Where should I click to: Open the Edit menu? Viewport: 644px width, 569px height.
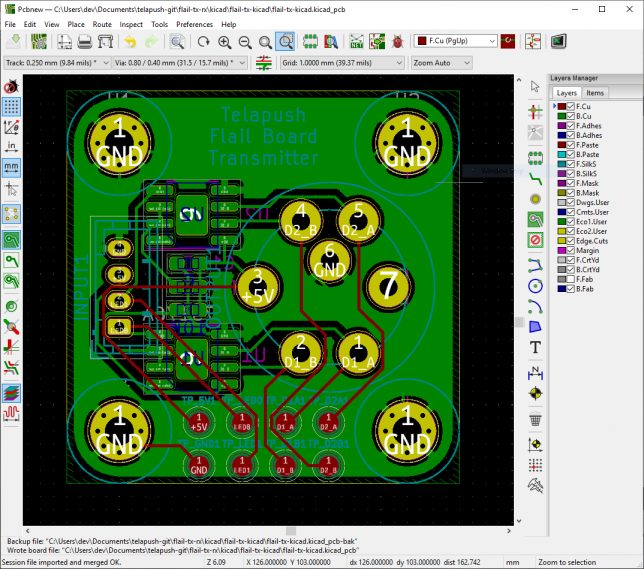pyautogui.click(x=30, y=24)
